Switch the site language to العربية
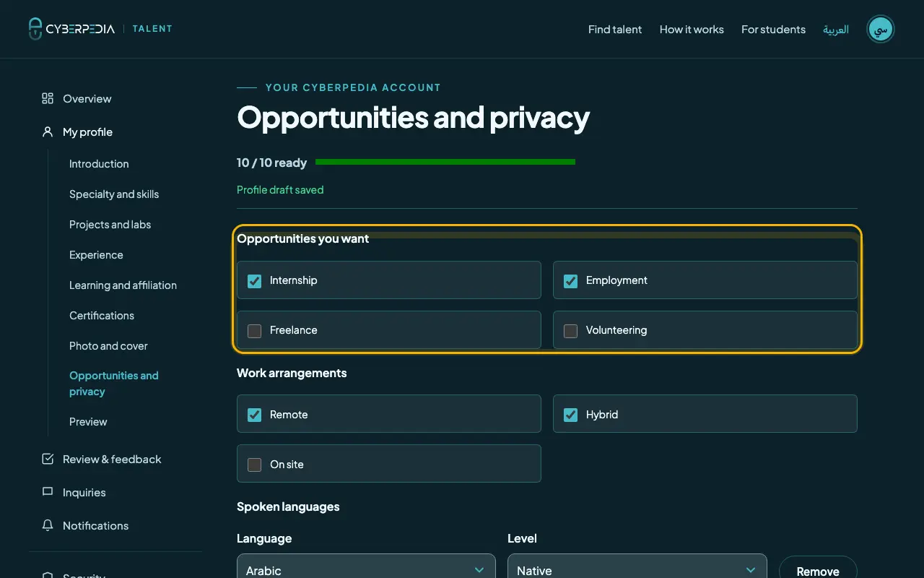 click(x=836, y=30)
